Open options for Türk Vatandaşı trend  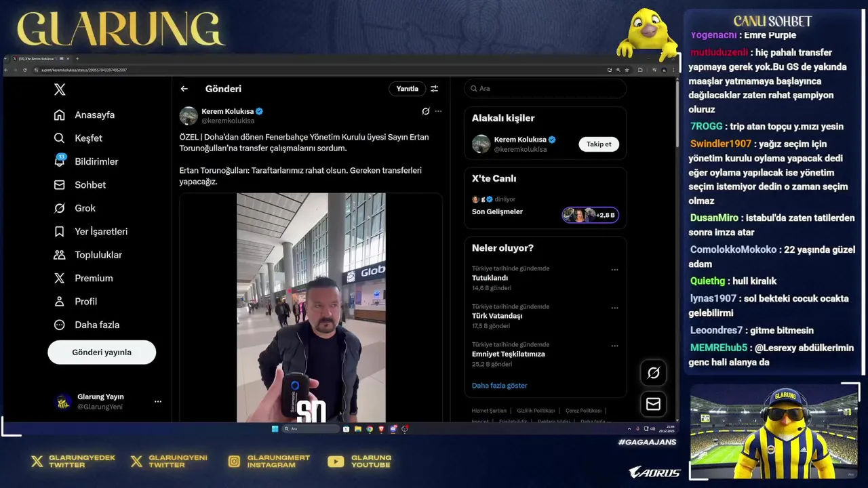pos(614,308)
